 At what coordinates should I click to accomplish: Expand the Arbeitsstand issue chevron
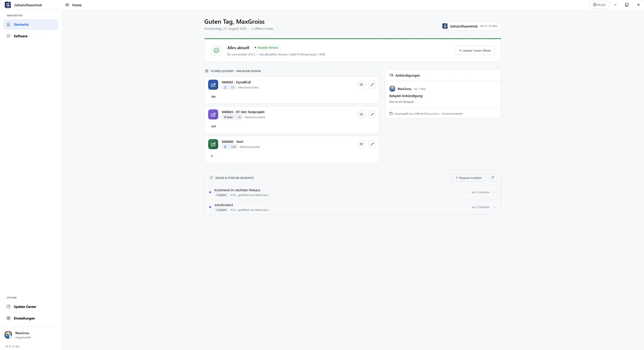[495, 207]
